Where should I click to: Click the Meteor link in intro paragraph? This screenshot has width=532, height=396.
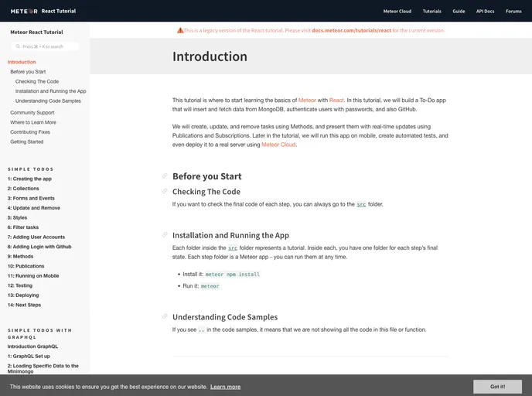pyautogui.click(x=307, y=101)
